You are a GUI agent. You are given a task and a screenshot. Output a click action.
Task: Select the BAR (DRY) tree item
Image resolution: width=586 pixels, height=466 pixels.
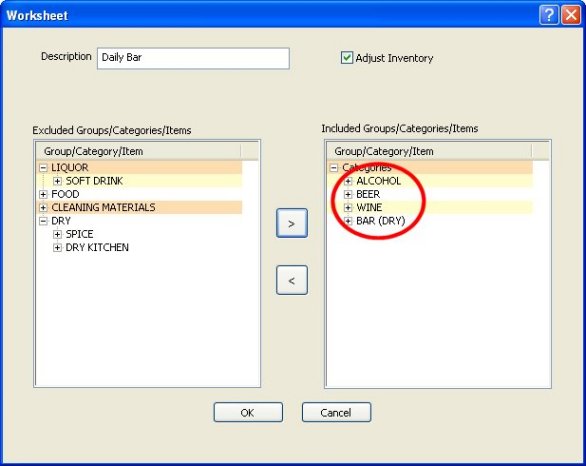click(x=380, y=221)
